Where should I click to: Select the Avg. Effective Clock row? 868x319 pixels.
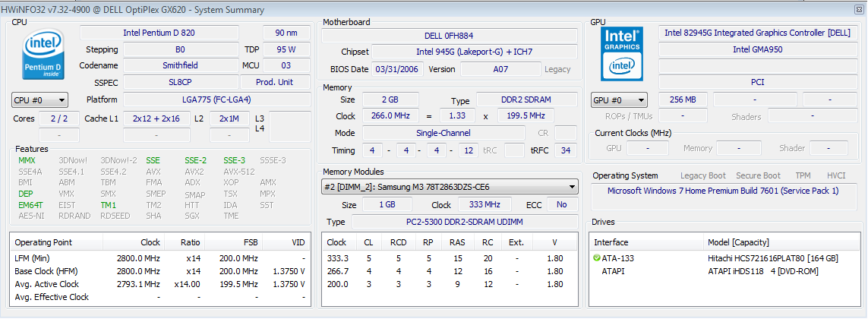pyautogui.click(x=160, y=297)
